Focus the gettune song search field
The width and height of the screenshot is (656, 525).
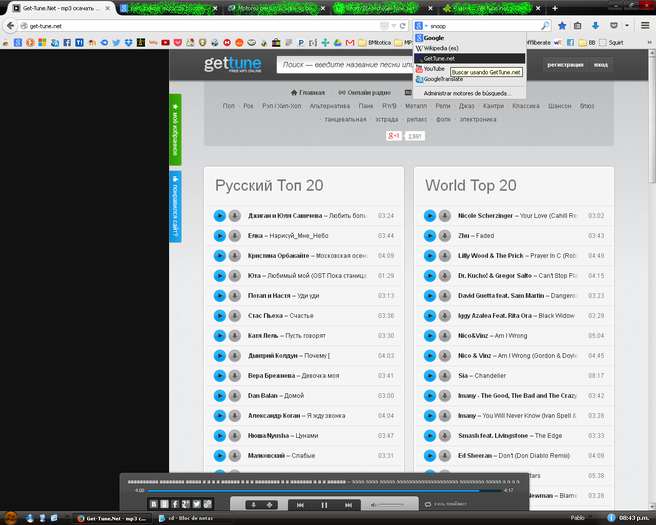(345, 65)
